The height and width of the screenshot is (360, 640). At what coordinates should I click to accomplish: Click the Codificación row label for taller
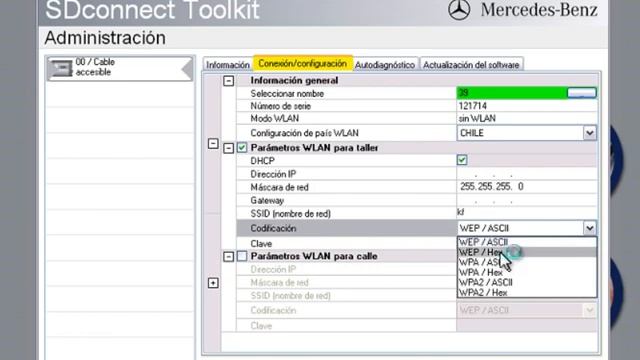(273, 228)
